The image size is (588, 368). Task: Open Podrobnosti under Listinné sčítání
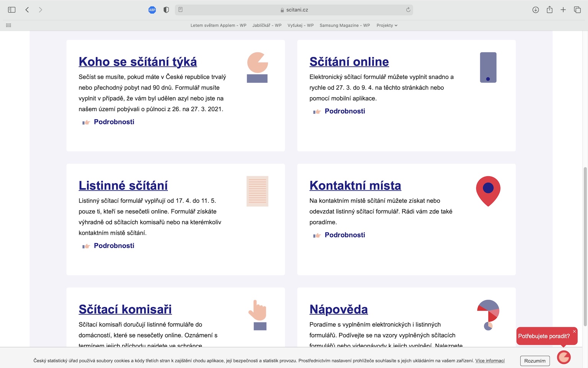114,246
